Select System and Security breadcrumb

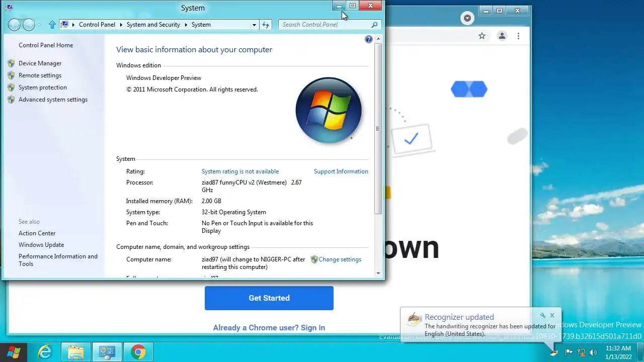tap(153, 25)
